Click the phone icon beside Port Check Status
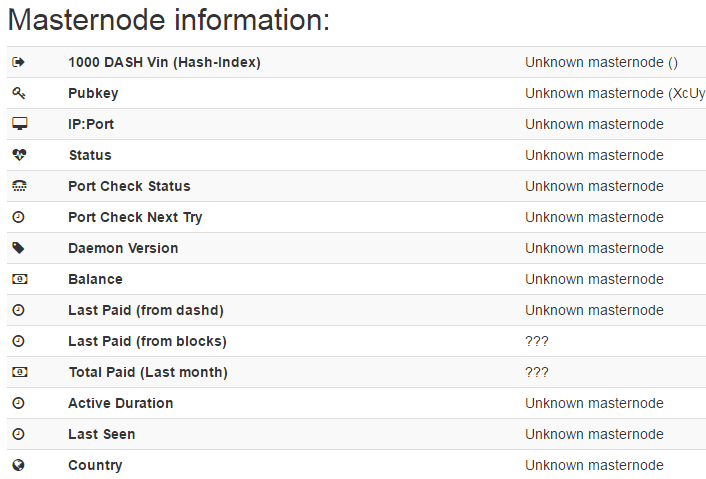 [19, 186]
